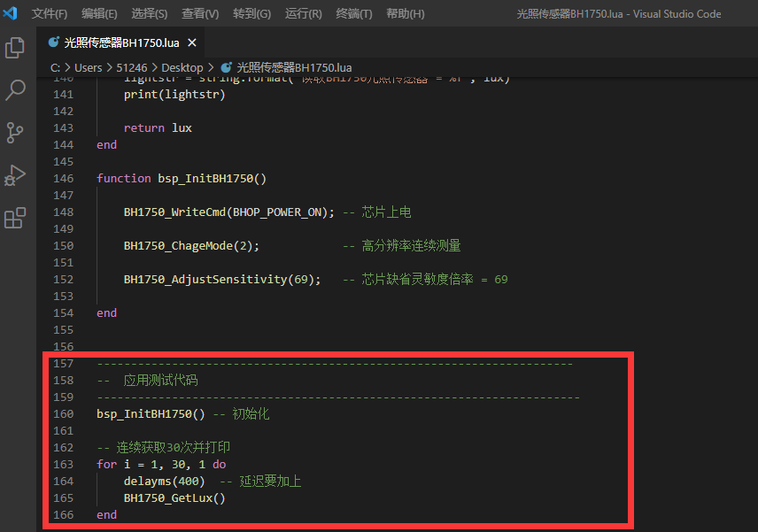The width and height of the screenshot is (758, 532).
Task: Click the end keyword on line 144
Action: (x=106, y=145)
